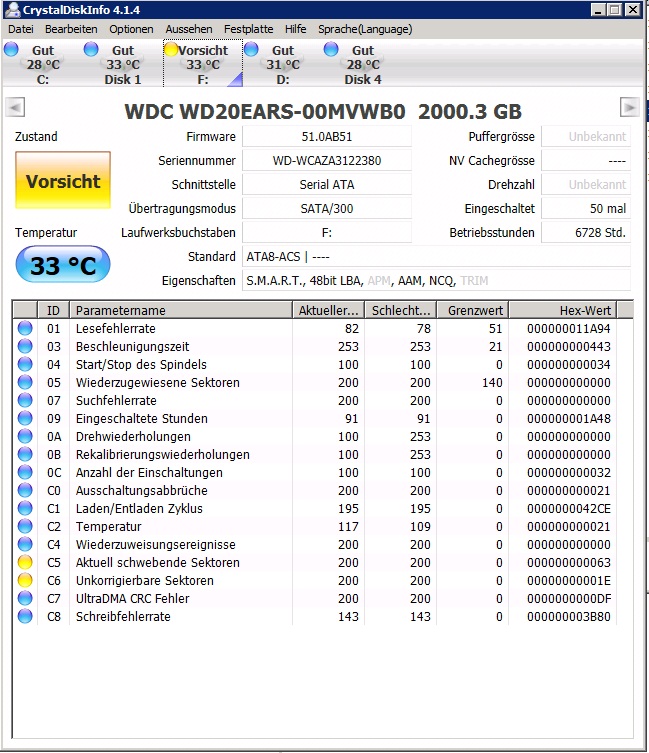
Task: Select the Lesefehlerrate parameter name
Action: (x=116, y=328)
